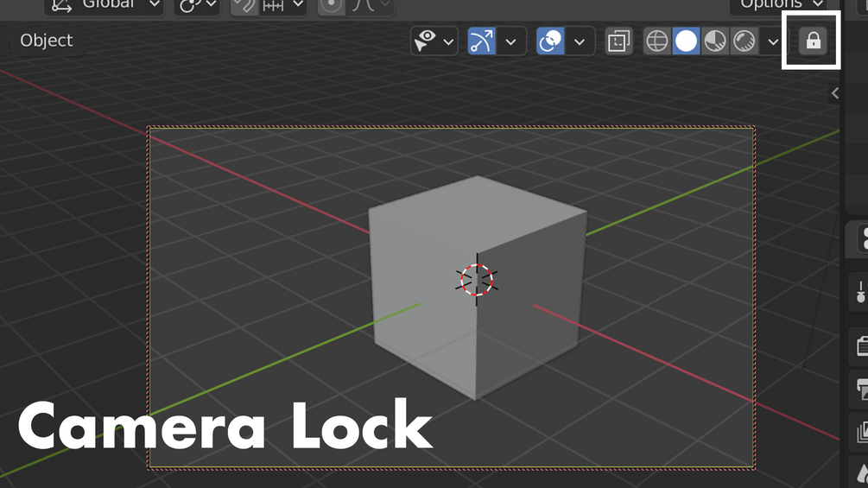Open the object visibility and selectability dropdown
The height and width of the screenshot is (488, 868).
(434, 41)
